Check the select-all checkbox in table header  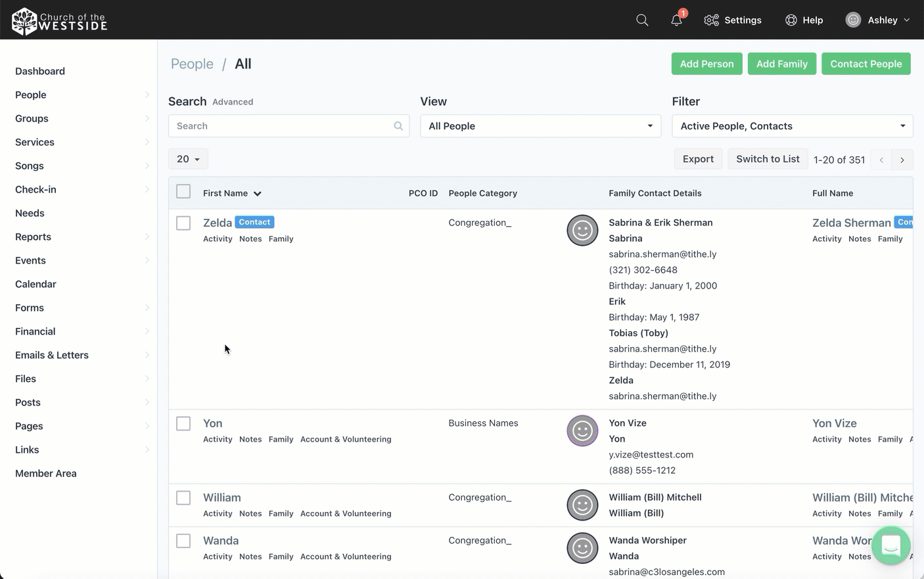coord(183,191)
